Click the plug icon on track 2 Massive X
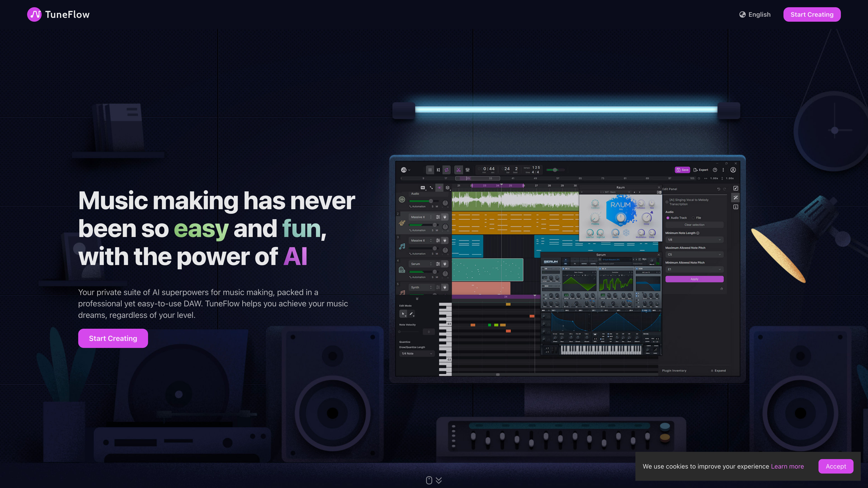Image resolution: width=868 pixels, height=488 pixels. point(445,217)
